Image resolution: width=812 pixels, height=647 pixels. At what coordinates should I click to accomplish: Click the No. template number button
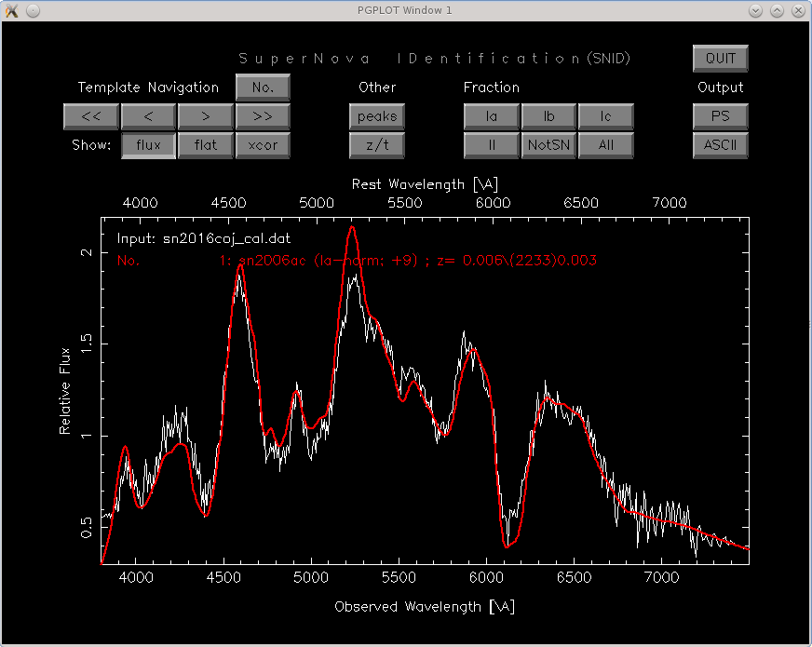[263, 88]
